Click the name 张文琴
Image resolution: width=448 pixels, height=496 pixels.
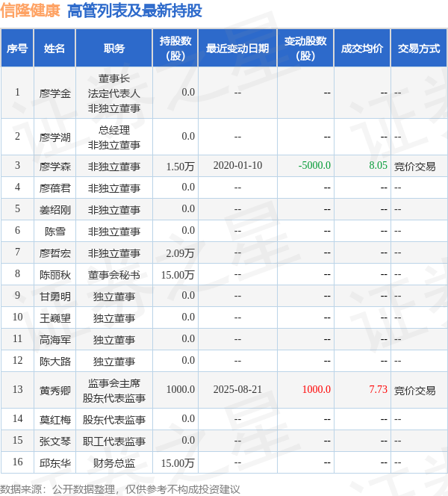tap(55, 441)
